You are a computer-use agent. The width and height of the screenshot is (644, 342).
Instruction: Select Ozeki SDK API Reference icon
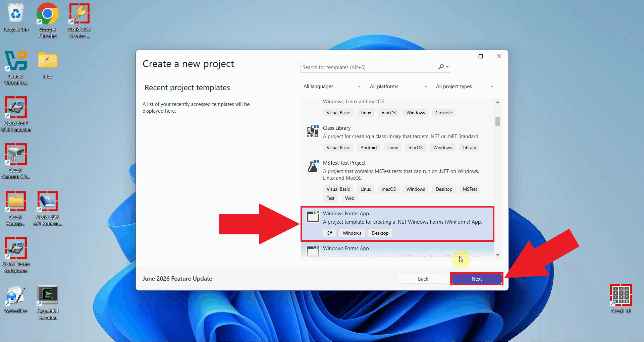(x=48, y=209)
